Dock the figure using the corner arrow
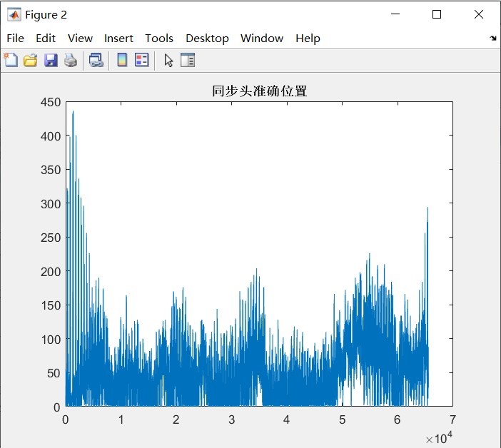501x448 pixels. pyautogui.click(x=493, y=39)
